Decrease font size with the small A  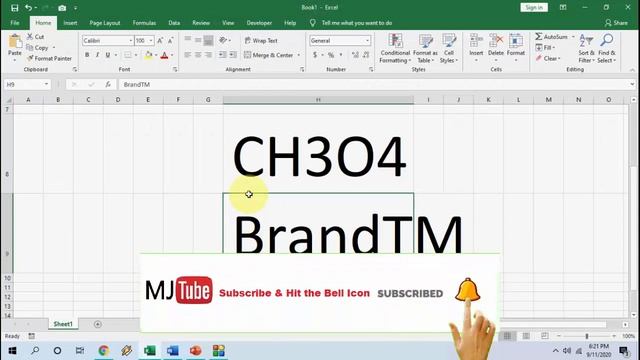[170, 40]
